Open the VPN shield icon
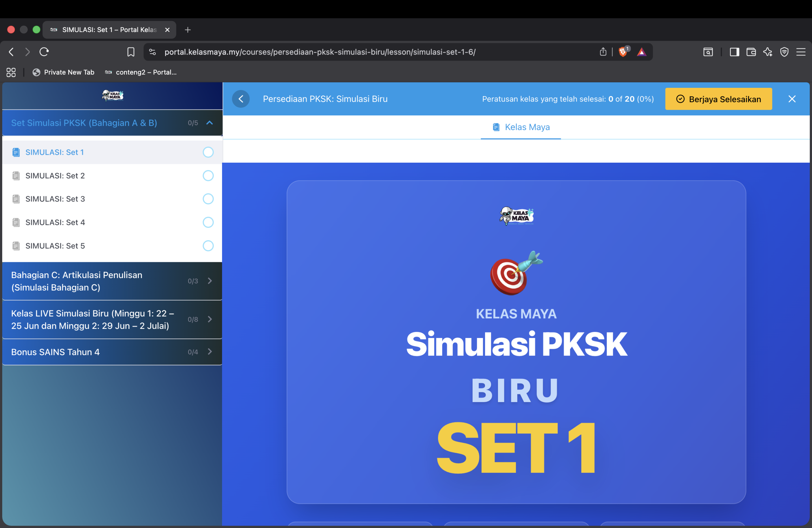Screen dimensions: 812x528 click(784, 52)
